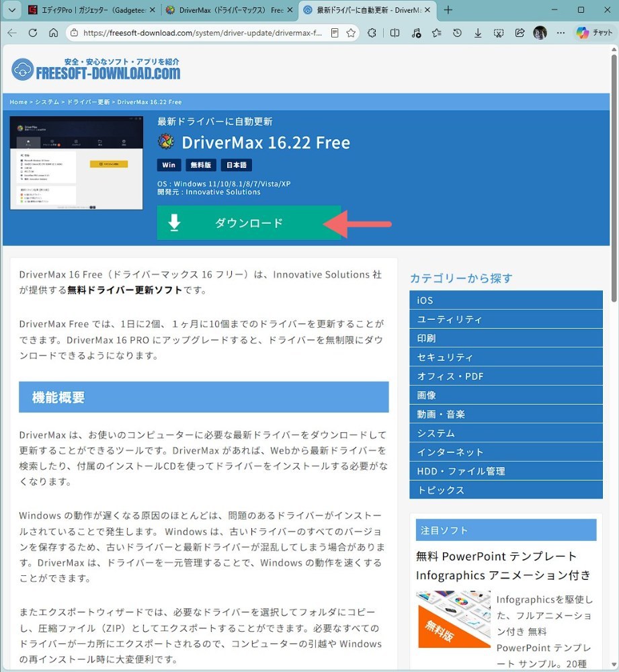Go to the browser home page
This screenshot has height=672, width=619.
(x=53, y=33)
